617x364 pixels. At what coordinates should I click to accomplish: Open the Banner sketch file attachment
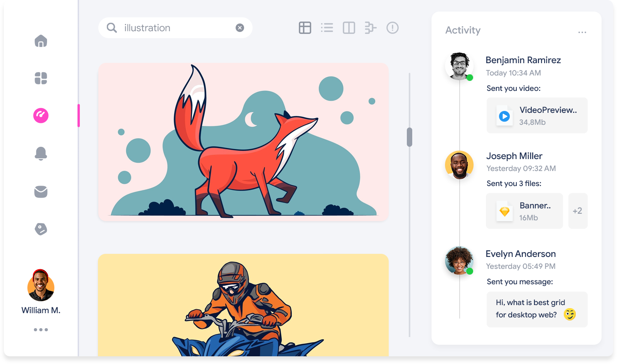524,211
